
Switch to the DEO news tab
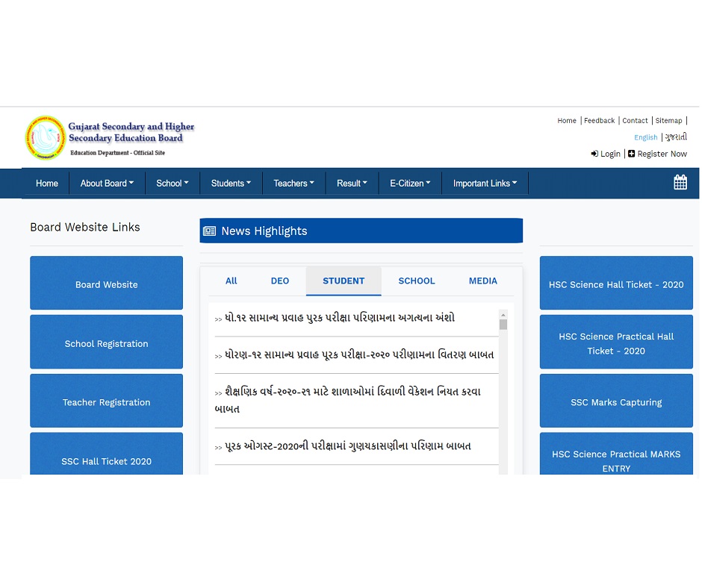(x=280, y=281)
